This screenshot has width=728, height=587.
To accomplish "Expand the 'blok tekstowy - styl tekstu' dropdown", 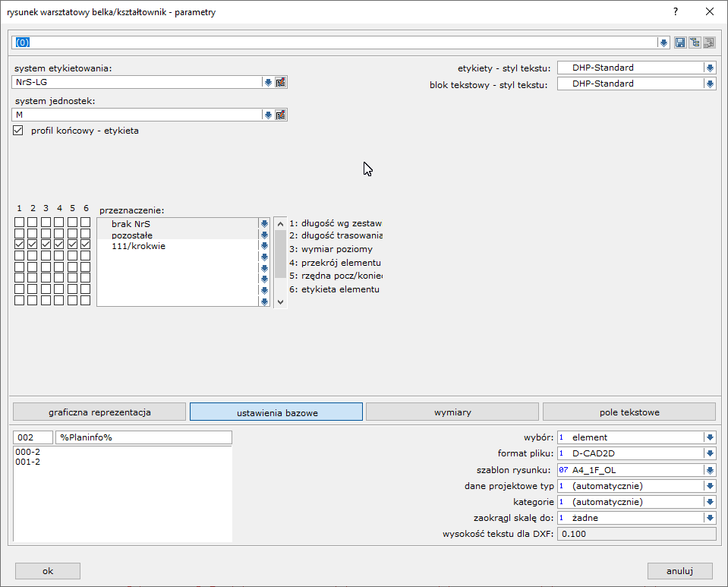I will [710, 84].
